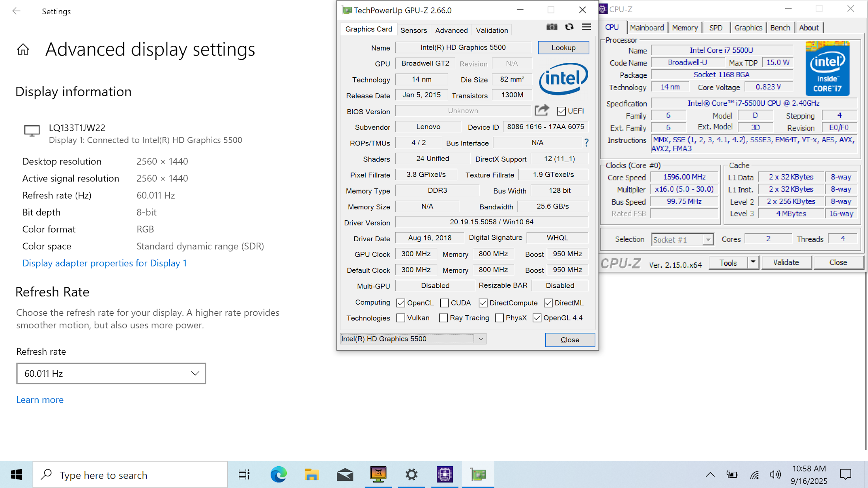The width and height of the screenshot is (868, 488).
Task: Go back in Settings with the arrow
Action: (x=16, y=11)
